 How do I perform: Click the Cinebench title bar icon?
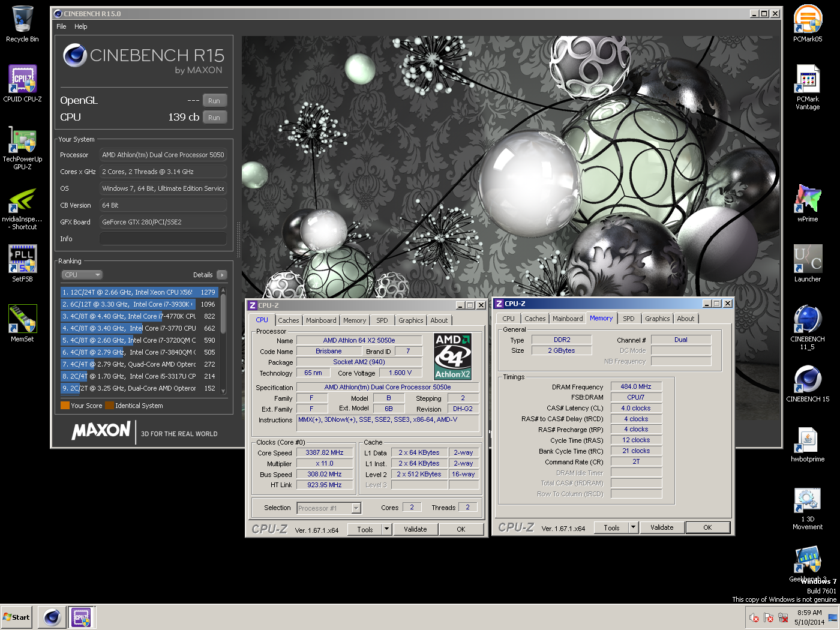(58, 13)
